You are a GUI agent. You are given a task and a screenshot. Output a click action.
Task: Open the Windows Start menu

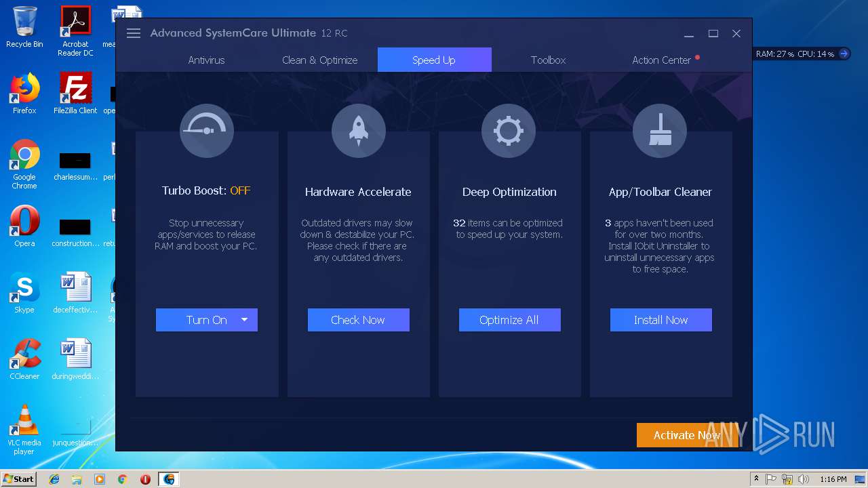(x=19, y=479)
